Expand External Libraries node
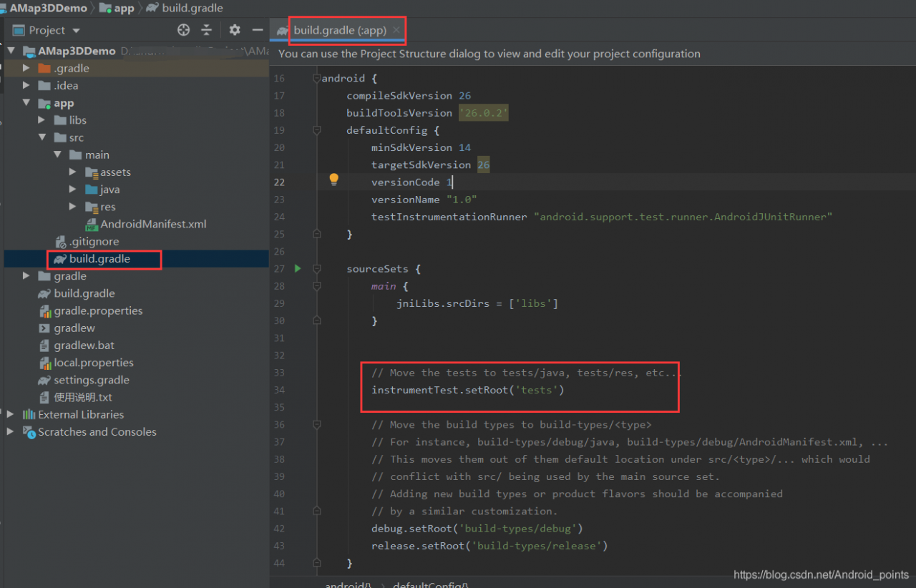 (x=10, y=414)
